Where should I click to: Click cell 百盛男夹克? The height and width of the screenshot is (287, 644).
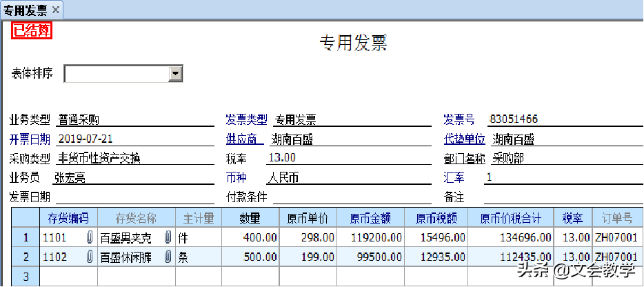(x=137, y=237)
